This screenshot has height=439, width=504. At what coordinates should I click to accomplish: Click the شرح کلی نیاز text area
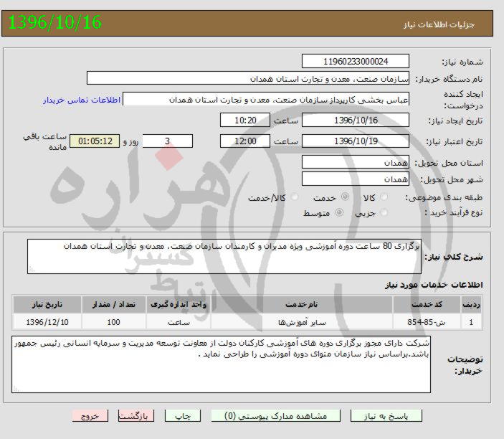[x=224, y=256]
